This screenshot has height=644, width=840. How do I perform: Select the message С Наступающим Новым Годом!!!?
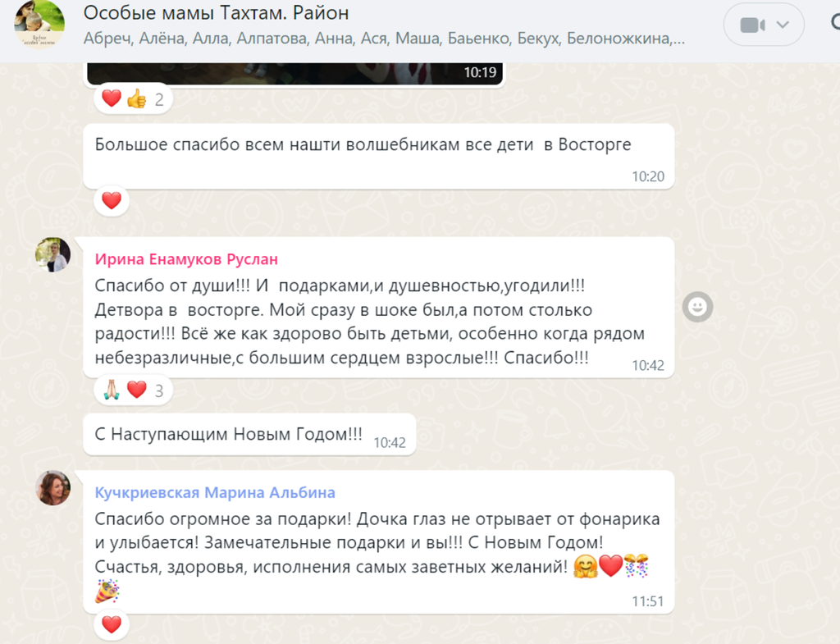click(249, 435)
